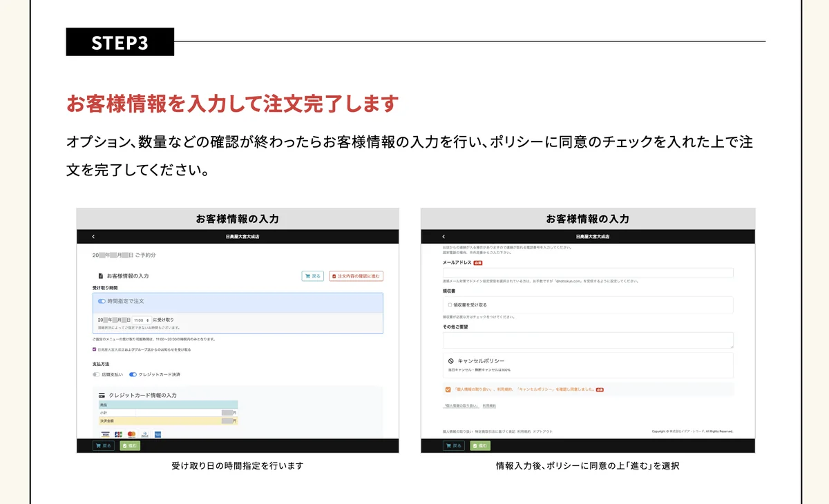This screenshot has width=829, height=504.
Task: Click the Copyright notice in right screenshot
Action: coord(692,432)
